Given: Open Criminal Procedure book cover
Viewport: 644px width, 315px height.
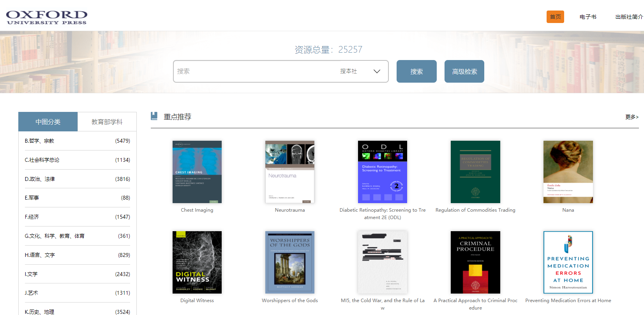Looking at the screenshot, I should click(475, 262).
